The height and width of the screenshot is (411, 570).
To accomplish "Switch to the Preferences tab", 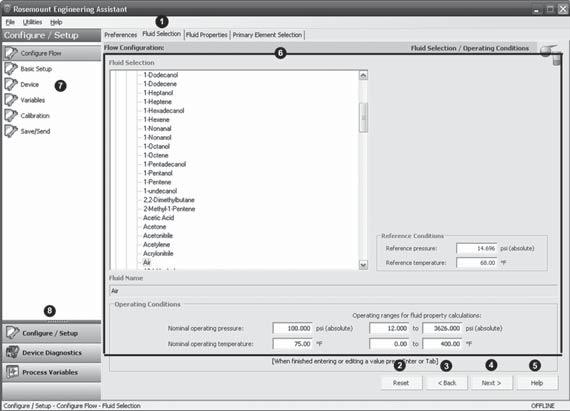I will pyautogui.click(x=120, y=35).
